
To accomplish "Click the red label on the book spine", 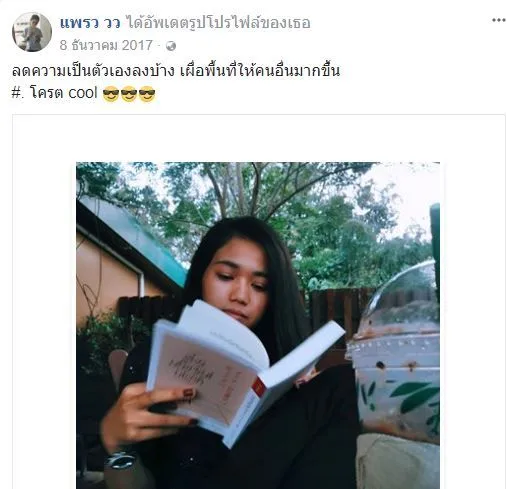I will point(259,387).
